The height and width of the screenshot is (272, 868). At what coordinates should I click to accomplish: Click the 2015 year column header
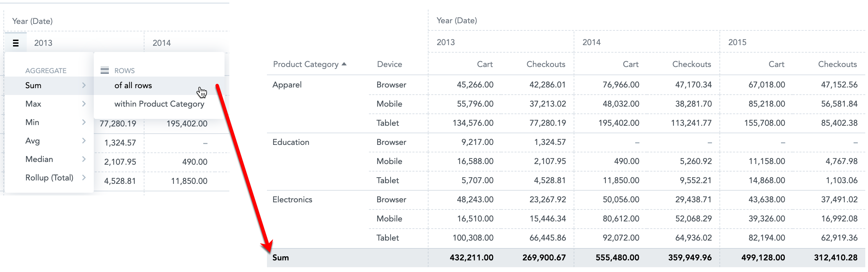click(x=737, y=42)
